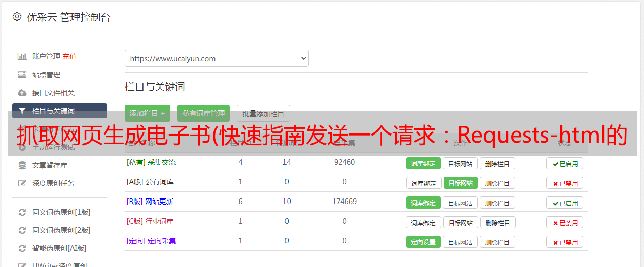Click 目标网站 for 定向采集 row
This screenshot has width=644, height=267.
460,242
